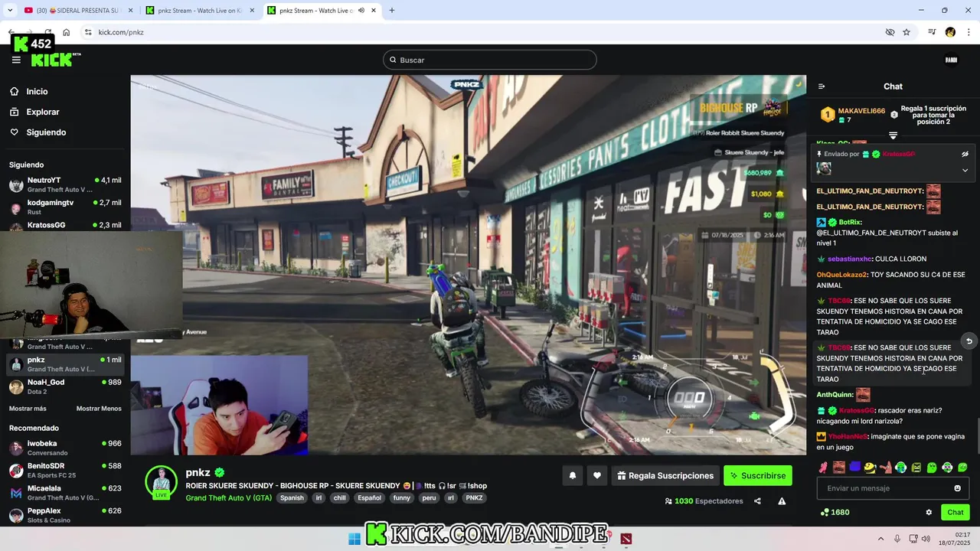The width and height of the screenshot is (980, 551).
Task: Click username OhQueLokazo2 in chat
Action: click(x=841, y=274)
